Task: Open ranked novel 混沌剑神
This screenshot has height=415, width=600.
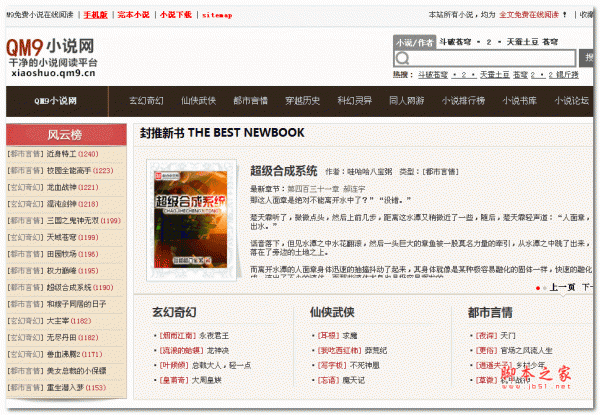Action: [62, 204]
